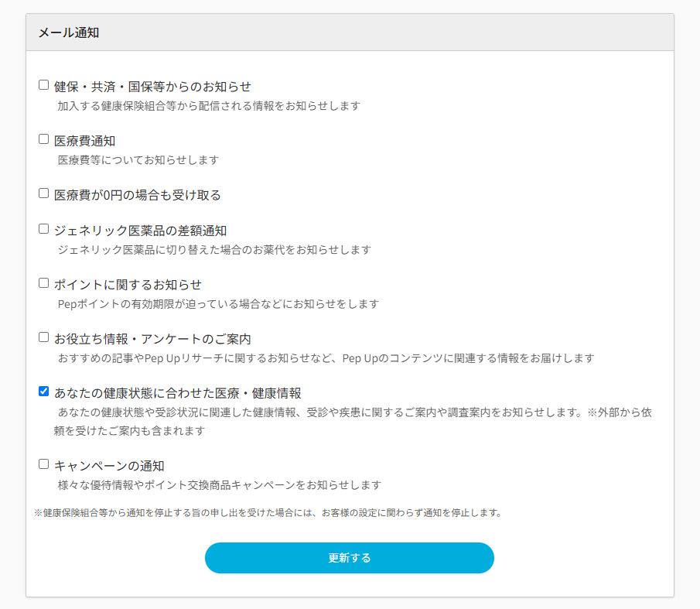Click description about ジェネリック医薬品に切り替えた場合のお薬代
This screenshot has height=609, width=700.
point(214,250)
